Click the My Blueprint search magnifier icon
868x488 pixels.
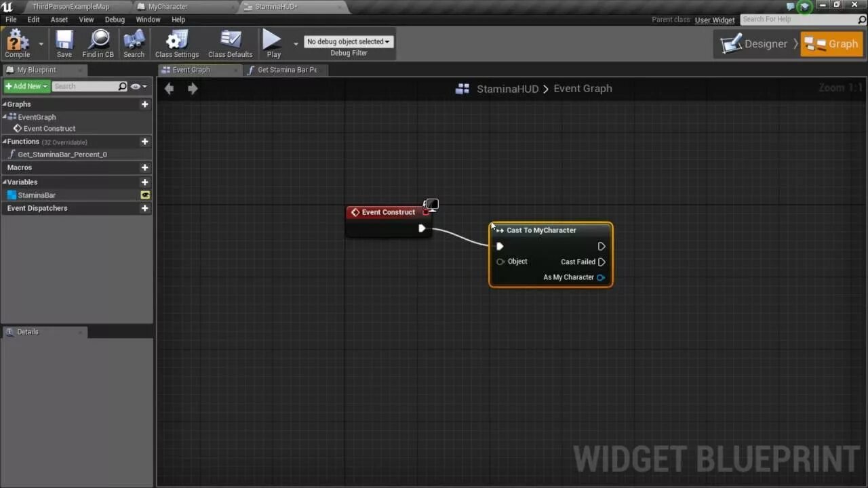(123, 86)
